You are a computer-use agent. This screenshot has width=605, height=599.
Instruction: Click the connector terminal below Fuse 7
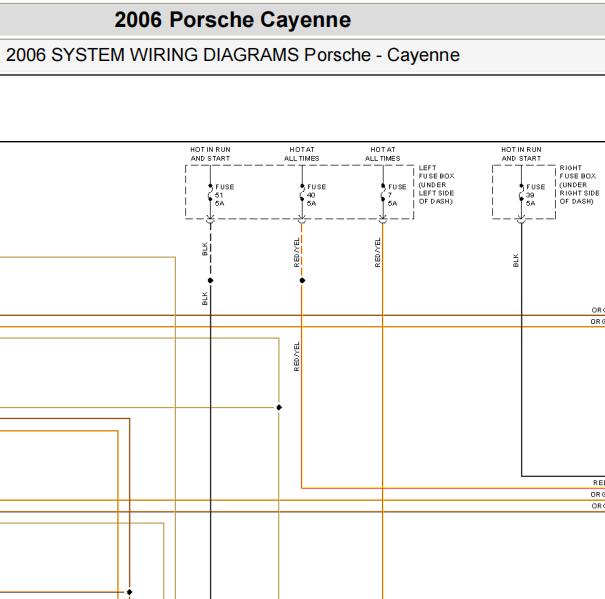(x=383, y=220)
